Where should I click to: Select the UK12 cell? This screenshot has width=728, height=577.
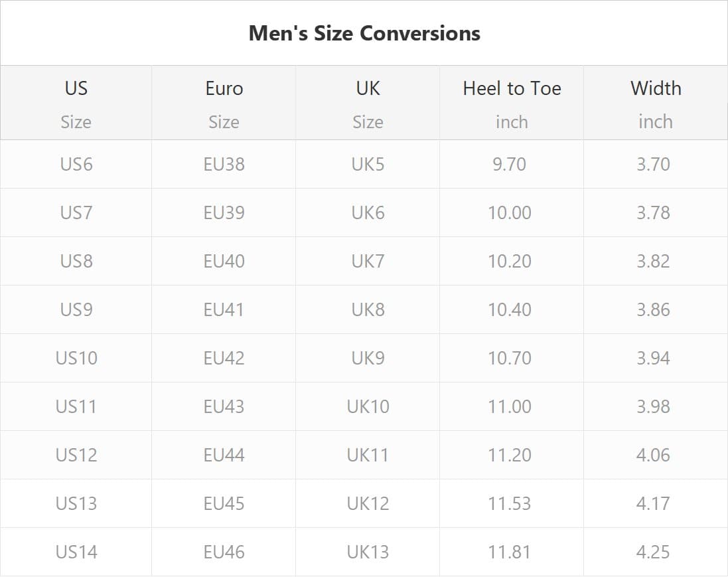coord(368,503)
